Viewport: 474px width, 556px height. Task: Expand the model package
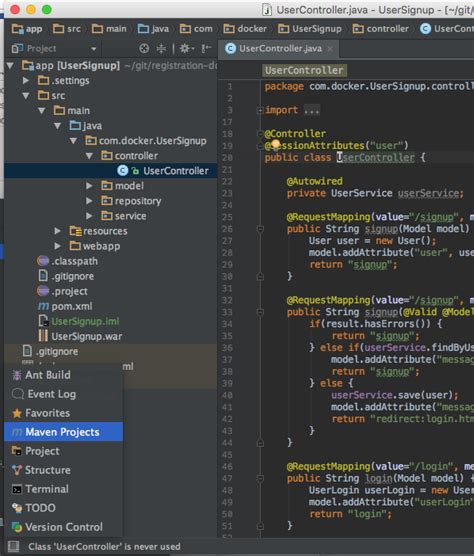point(89,186)
